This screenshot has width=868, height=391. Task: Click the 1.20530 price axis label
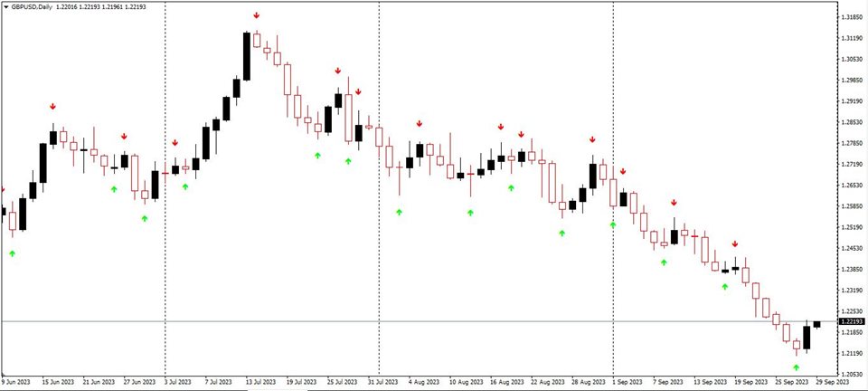(851, 375)
